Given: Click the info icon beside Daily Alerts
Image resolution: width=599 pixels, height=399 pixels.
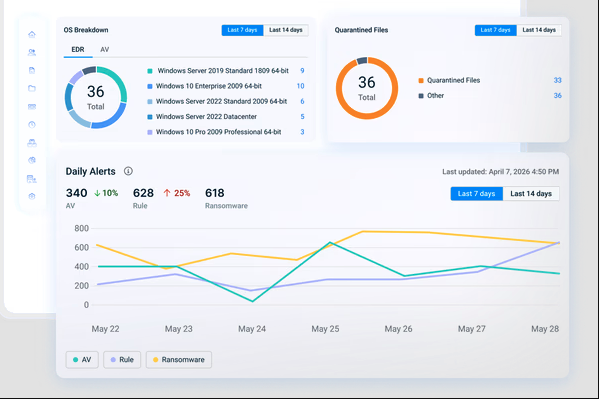Looking at the screenshot, I should tap(128, 171).
